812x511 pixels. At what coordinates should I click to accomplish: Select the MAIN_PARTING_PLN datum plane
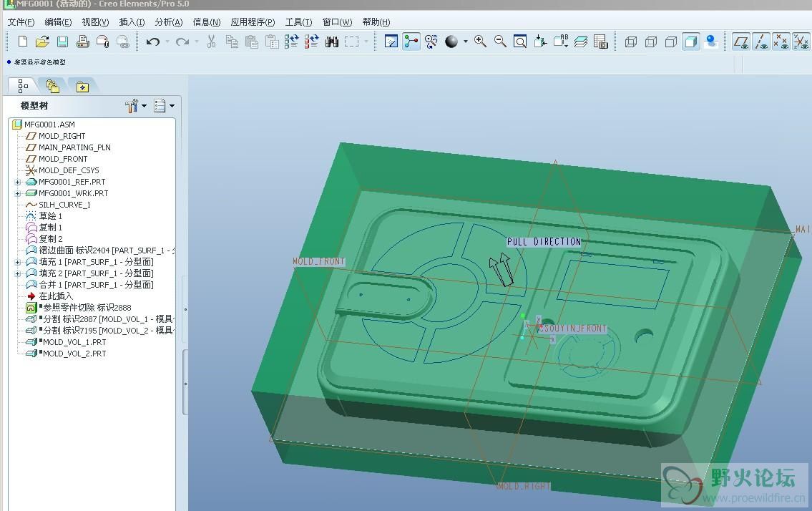pyautogui.click(x=74, y=147)
